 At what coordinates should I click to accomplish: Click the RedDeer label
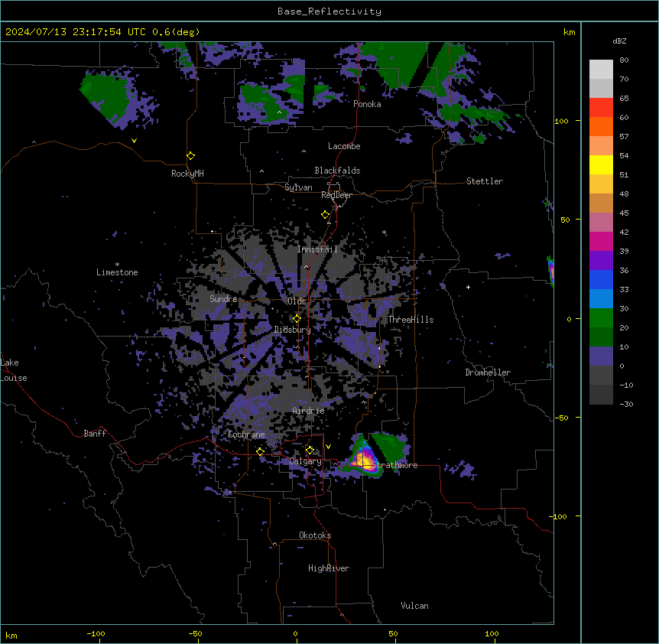pyautogui.click(x=337, y=195)
